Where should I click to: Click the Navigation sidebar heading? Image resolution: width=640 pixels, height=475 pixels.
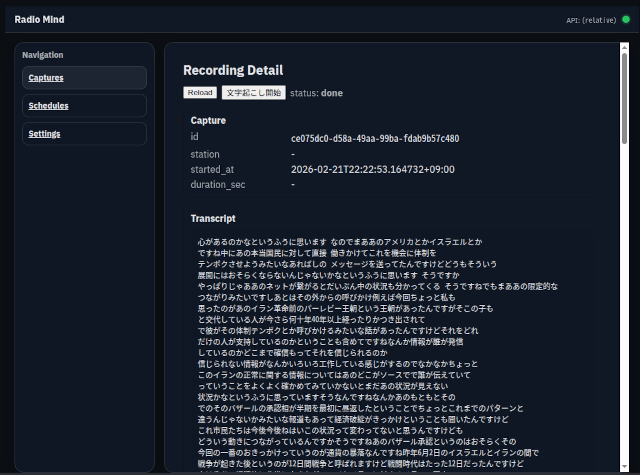coord(43,55)
